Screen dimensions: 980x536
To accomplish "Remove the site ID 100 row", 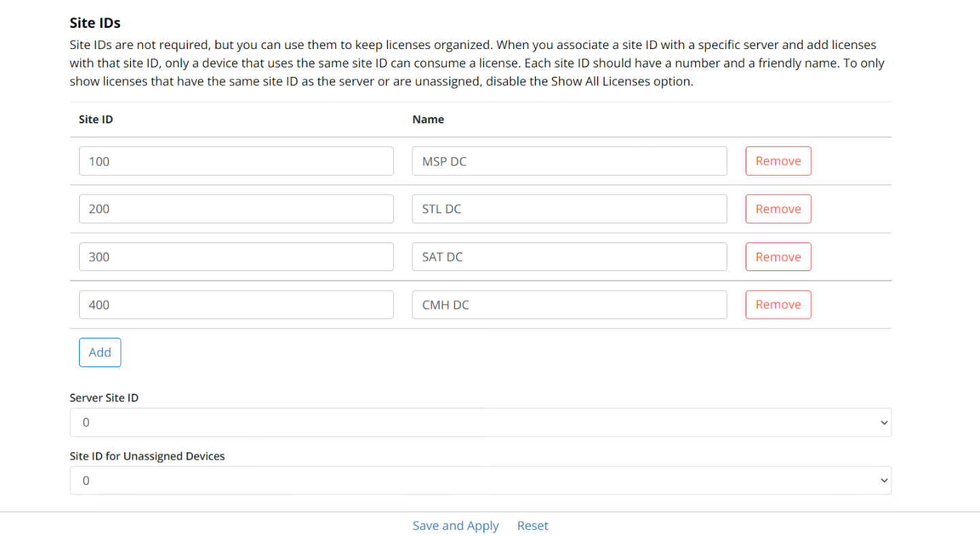I will [778, 161].
